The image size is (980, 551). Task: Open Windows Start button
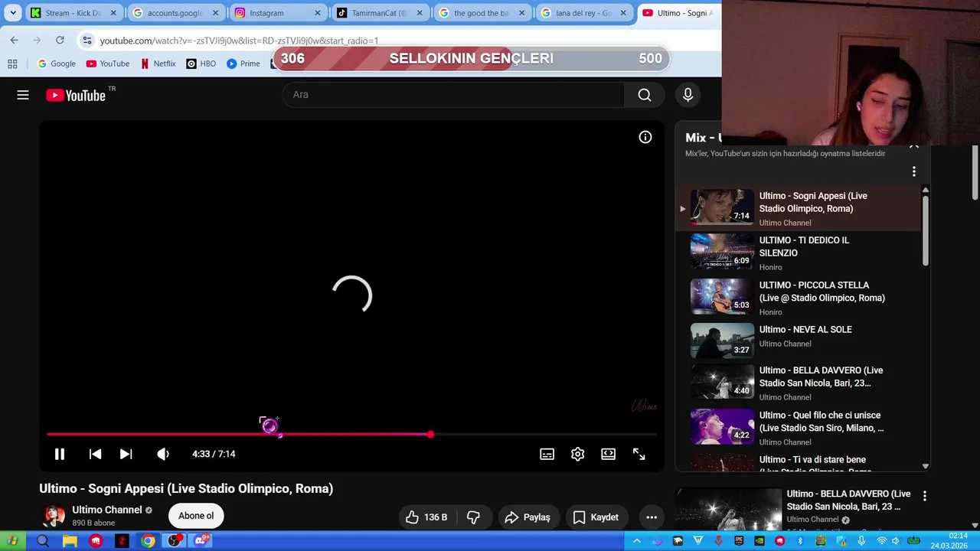point(12,541)
